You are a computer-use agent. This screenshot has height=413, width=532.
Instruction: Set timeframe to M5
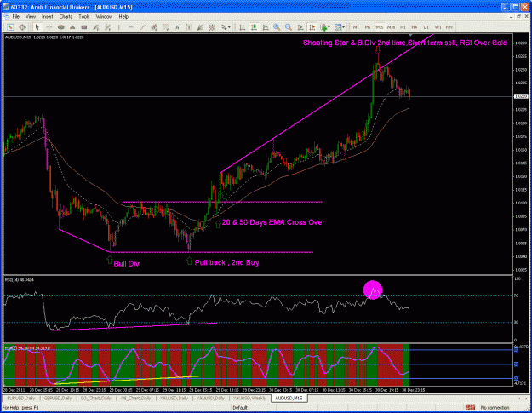(368, 27)
